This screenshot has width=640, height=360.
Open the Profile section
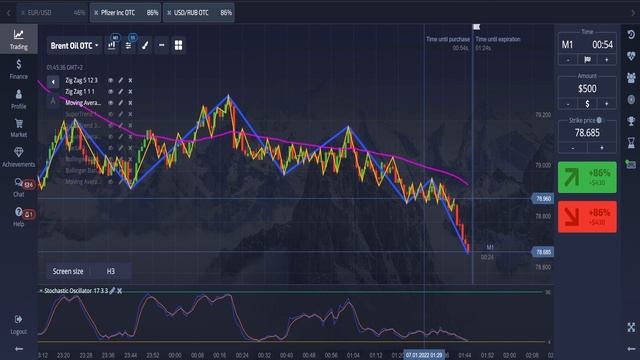[19, 99]
